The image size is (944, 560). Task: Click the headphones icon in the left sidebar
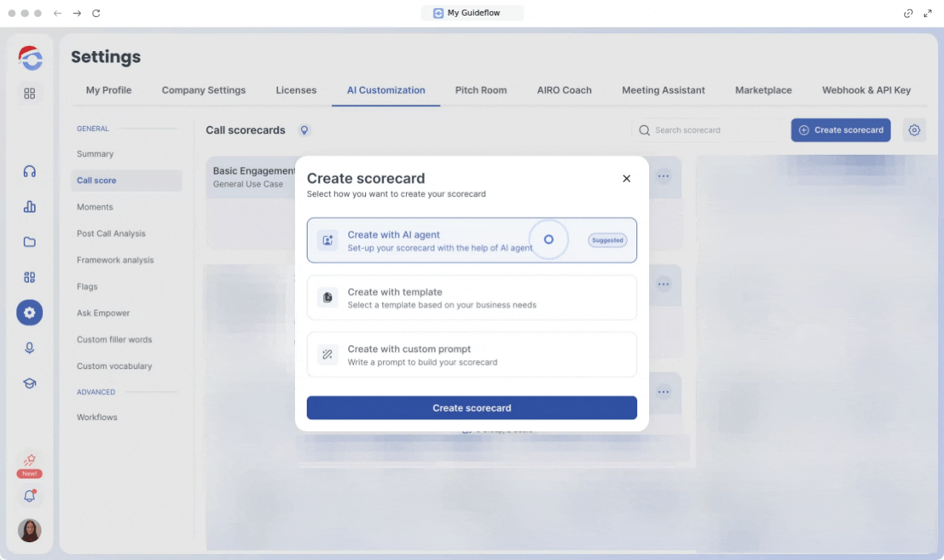(30, 172)
